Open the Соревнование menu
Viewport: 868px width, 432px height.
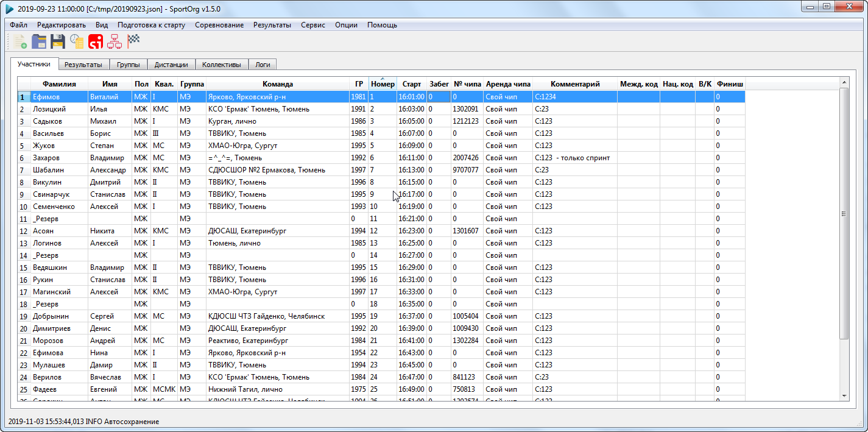tap(219, 25)
